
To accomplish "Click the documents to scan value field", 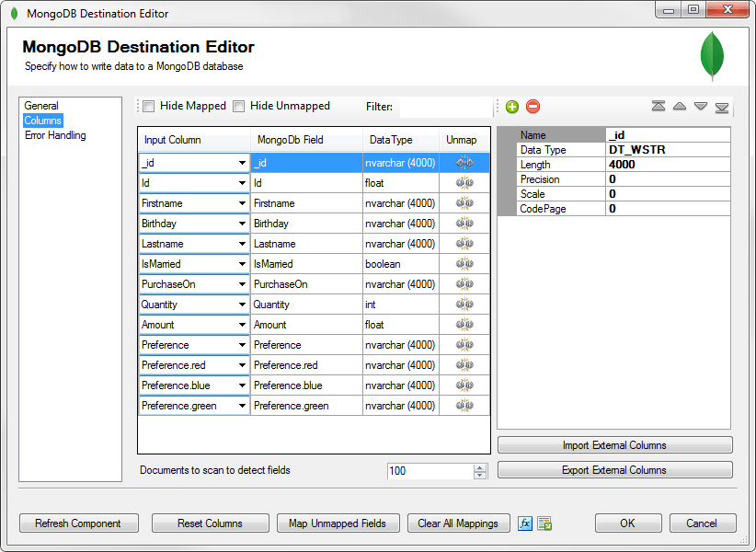I will 430,471.
